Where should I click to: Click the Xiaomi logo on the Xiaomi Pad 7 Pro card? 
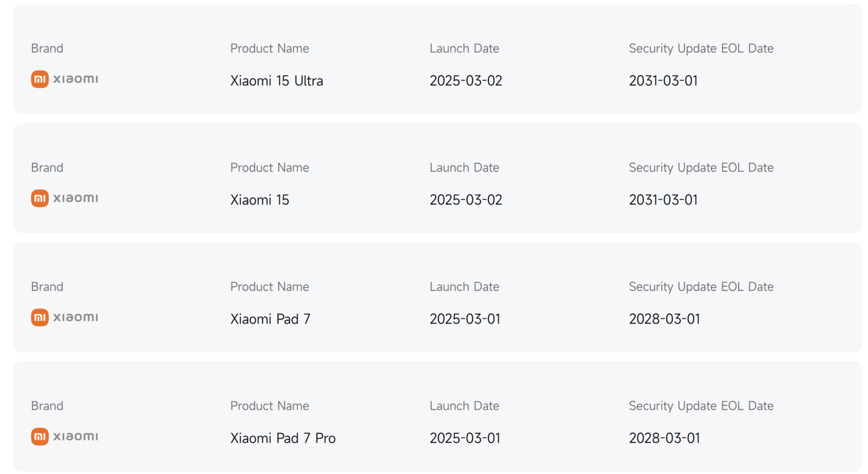[x=64, y=436]
